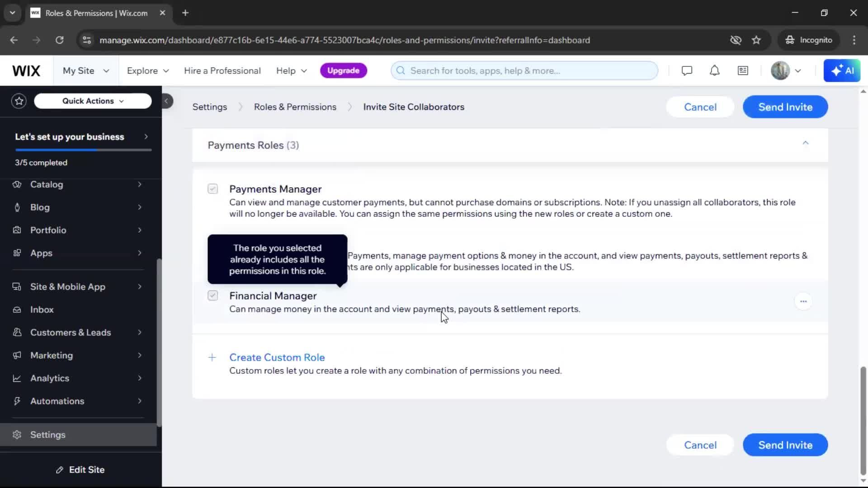Screen dimensions: 868x488
Task: Bookmark this page with star icon
Action: point(756,40)
